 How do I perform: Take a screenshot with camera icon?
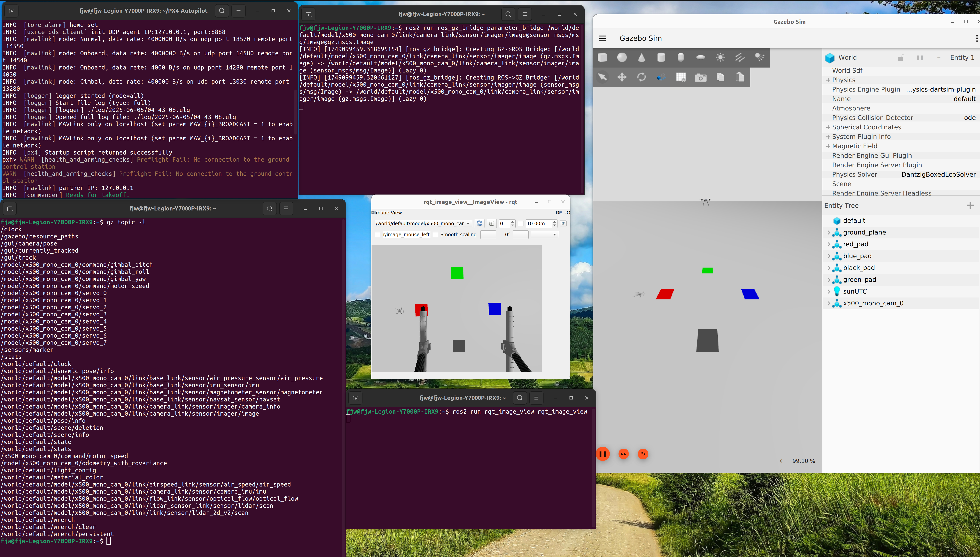tap(701, 78)
